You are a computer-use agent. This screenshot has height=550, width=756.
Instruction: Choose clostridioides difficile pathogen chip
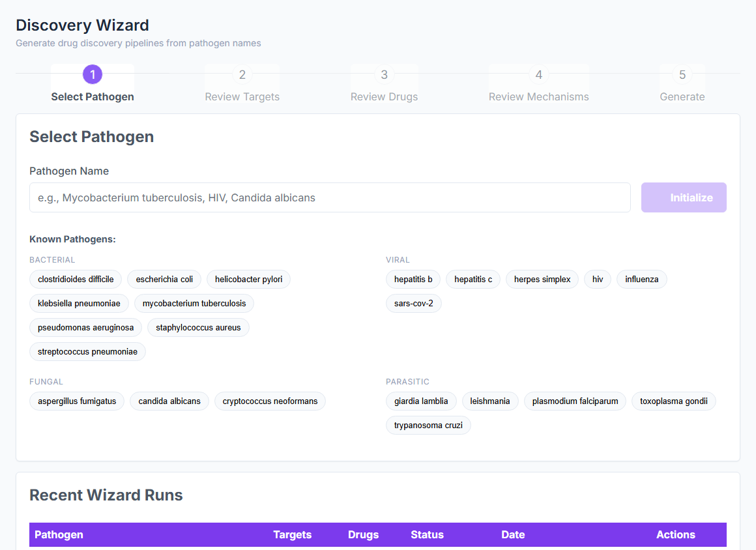tap(76, 279)
